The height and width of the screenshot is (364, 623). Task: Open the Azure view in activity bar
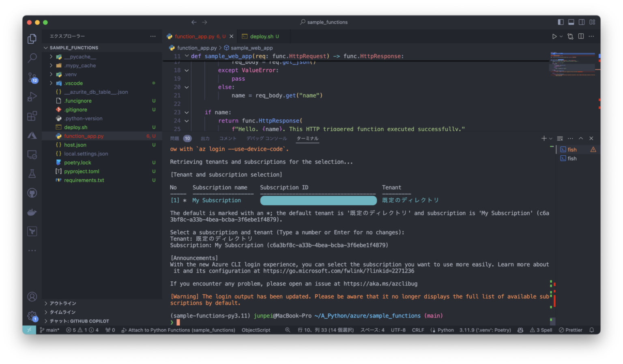(32, 135)
